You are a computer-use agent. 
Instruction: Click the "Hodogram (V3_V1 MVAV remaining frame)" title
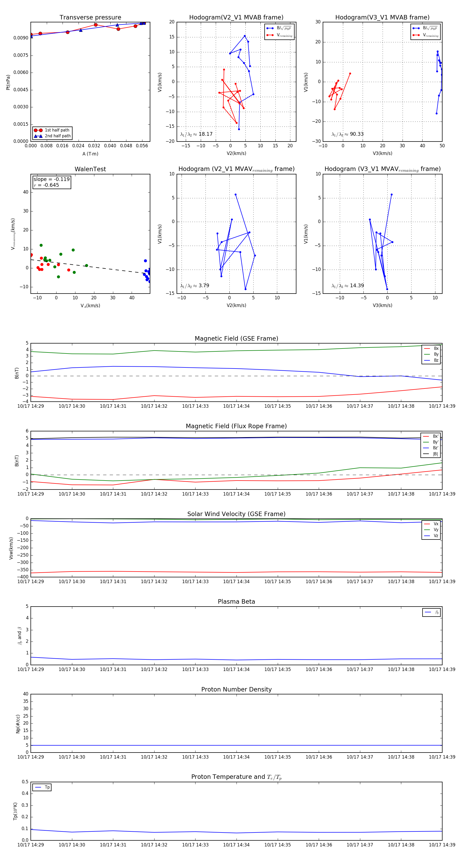tap(382, 169)
